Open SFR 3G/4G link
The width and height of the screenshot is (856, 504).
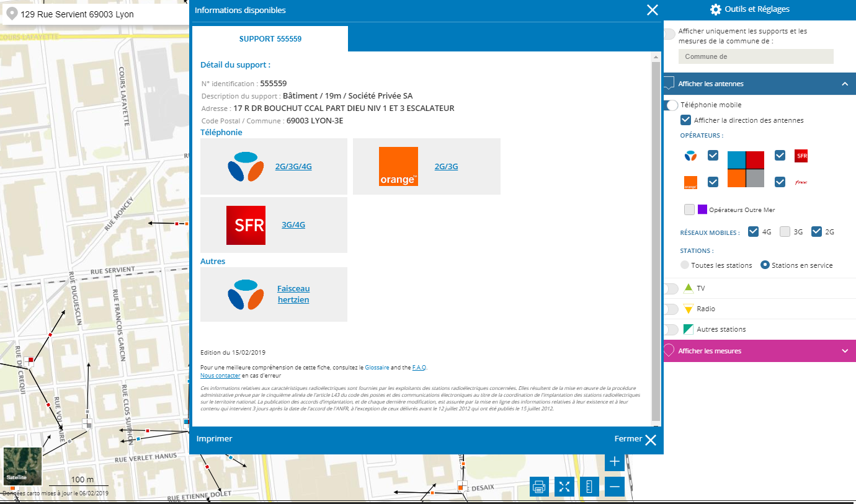293,225
